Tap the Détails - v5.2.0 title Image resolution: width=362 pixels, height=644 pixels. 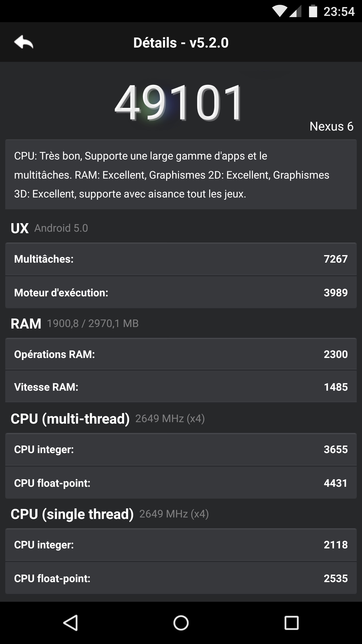[181, 43]
